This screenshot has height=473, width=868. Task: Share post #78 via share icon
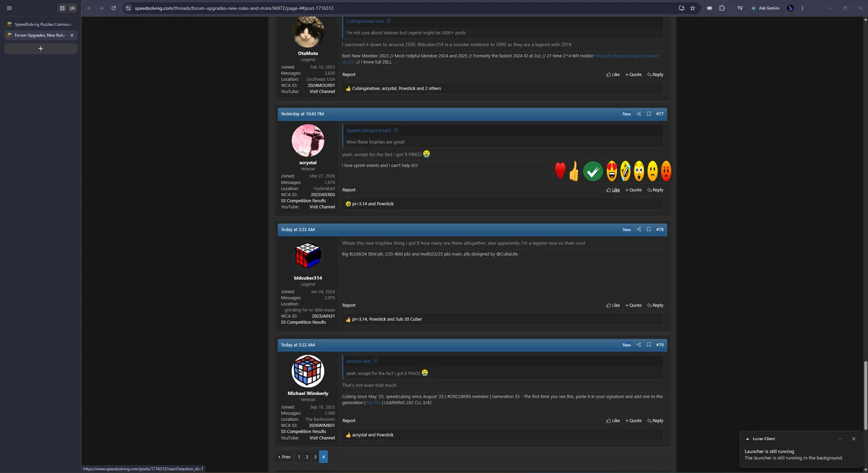click(x=639, y=229)
